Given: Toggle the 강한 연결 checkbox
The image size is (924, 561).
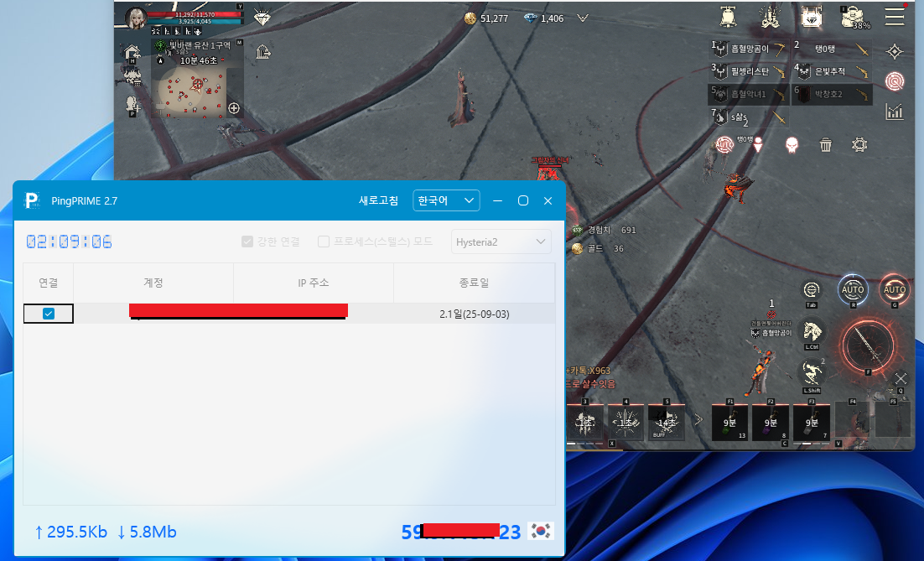Looking at the screenshot, I should click(247, 242).
